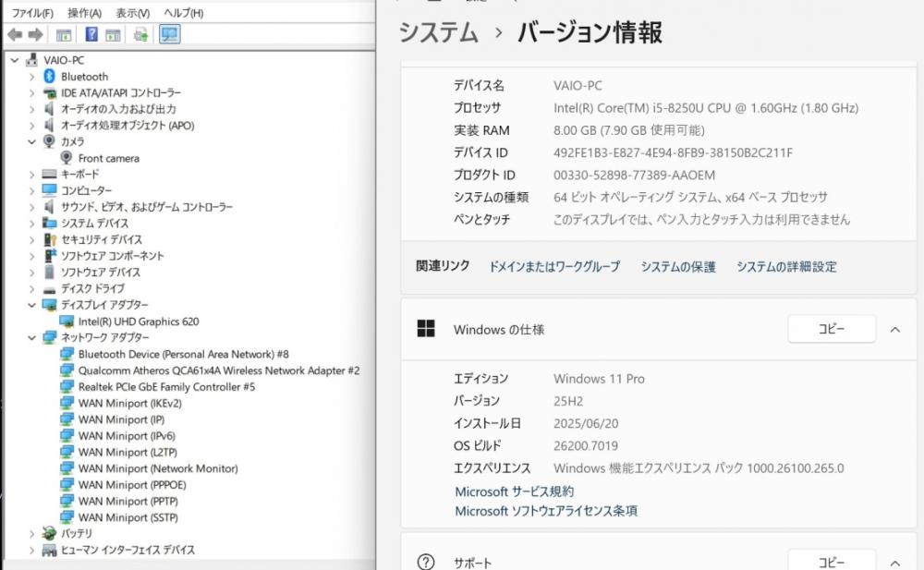Image resolution: width=924 pixels, height=570 pixels.
Task: Select the Bluetooth category icon
Action: tap(50, 76)
